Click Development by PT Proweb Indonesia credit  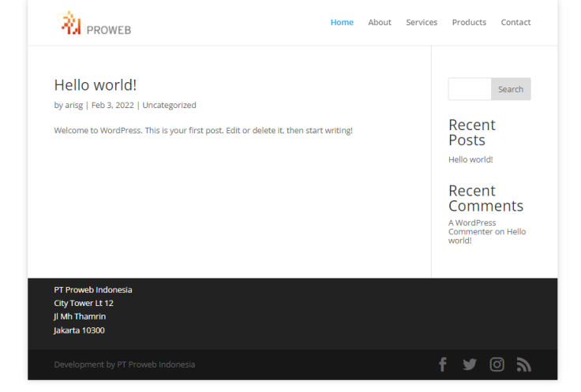tap(125, 364)
